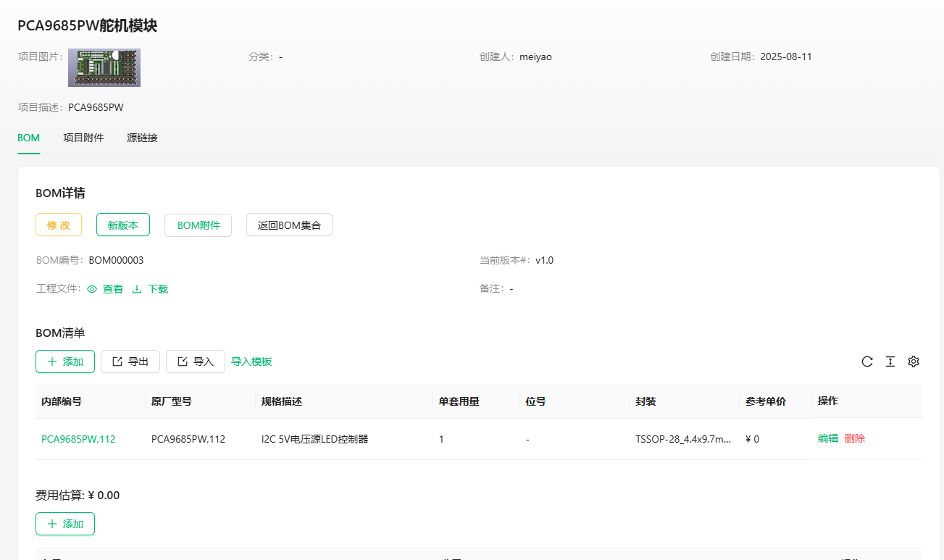Switch to the BOM tab

pyautogui.click(x=28, y=138)
